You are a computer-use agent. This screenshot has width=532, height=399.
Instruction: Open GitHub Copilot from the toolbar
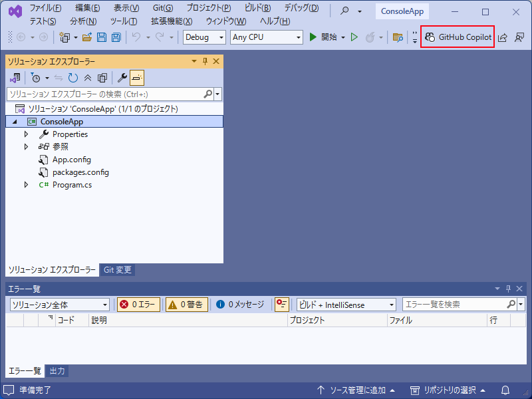(x=458, y=37)
